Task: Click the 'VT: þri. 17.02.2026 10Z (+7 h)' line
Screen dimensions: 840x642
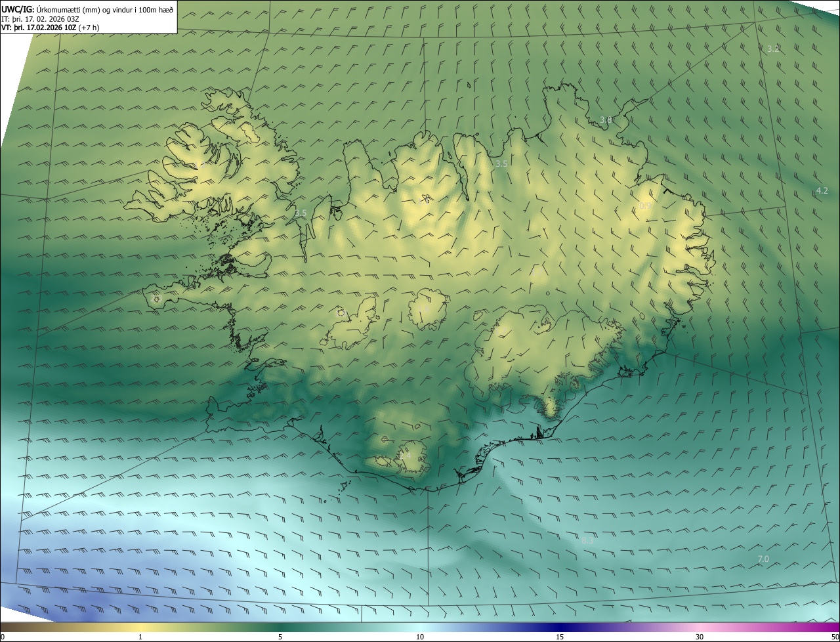Action: click(51, 28)
